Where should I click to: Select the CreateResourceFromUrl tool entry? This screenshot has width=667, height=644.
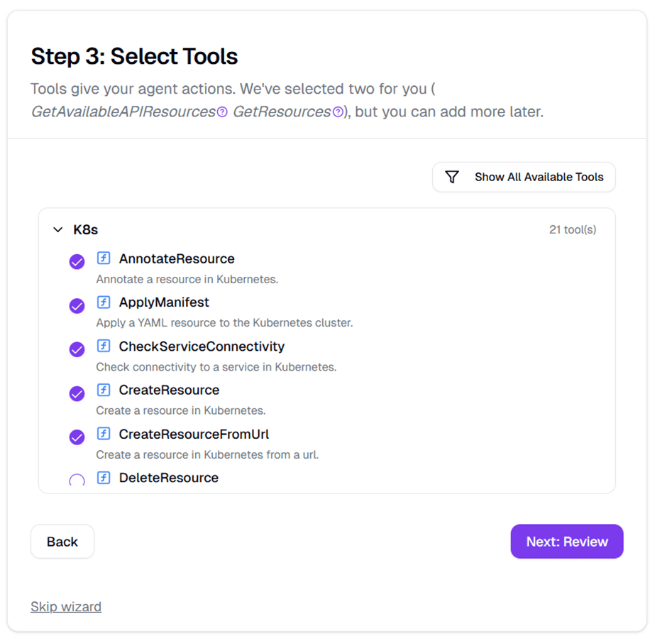click(194, 434)
